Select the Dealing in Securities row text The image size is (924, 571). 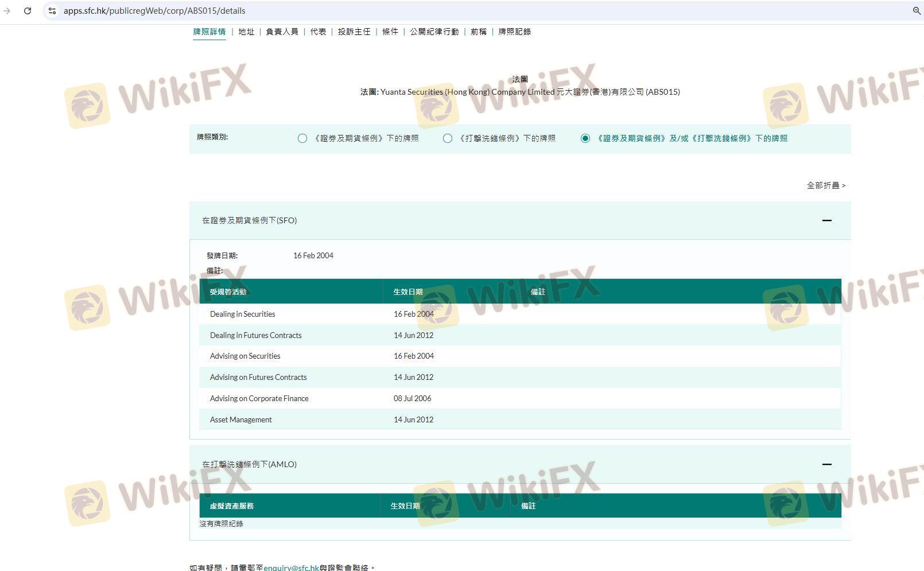coord(243,314)
